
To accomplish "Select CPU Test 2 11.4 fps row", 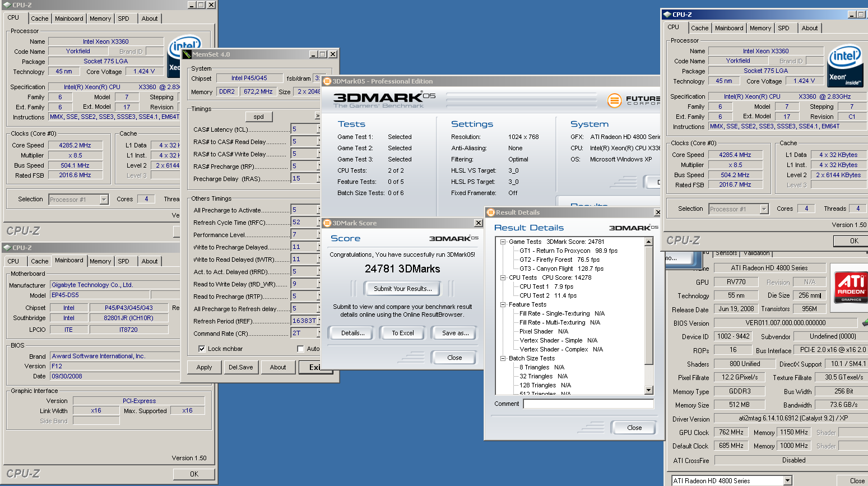I will pyautogui.click(x=548, y=295).
